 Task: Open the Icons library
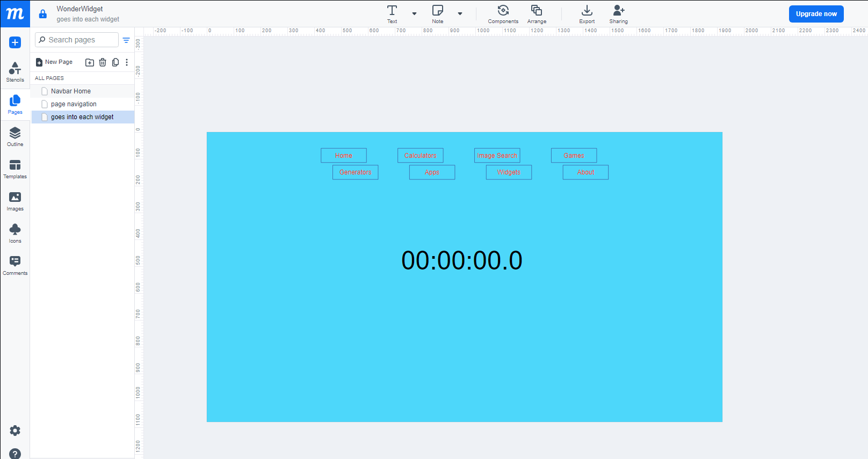click(x=15, y=233)
